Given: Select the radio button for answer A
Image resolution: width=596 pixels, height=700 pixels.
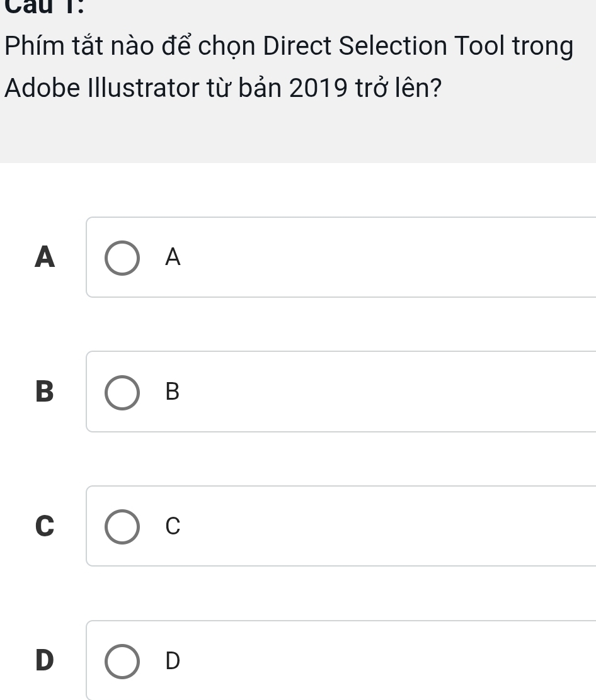Looking at the screenshot, I should click(x=122, y=257).
